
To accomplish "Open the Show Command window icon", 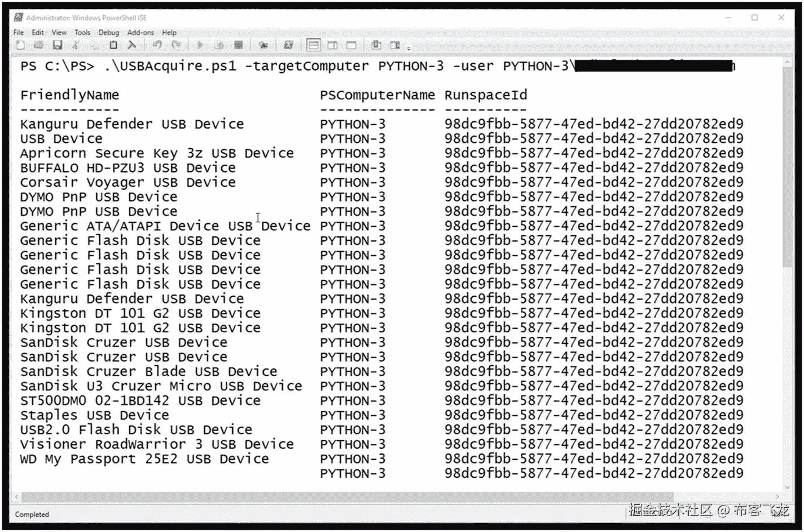I will pos(376,45).
